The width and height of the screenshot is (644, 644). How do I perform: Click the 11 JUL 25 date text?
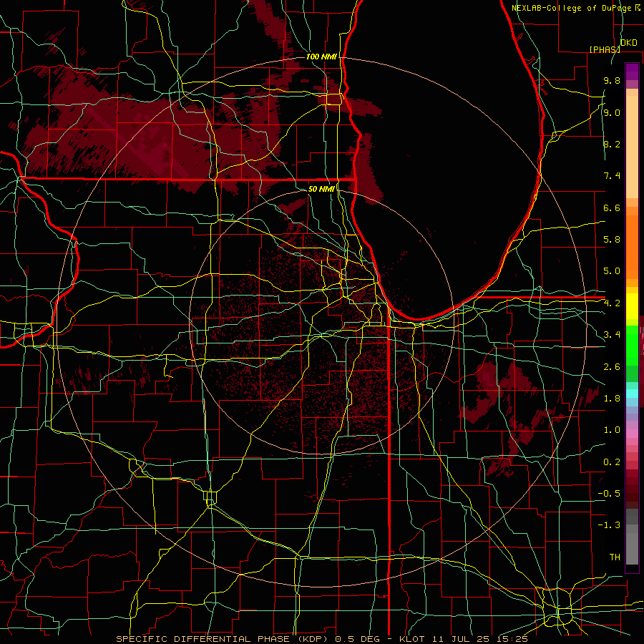coord(462,639)
